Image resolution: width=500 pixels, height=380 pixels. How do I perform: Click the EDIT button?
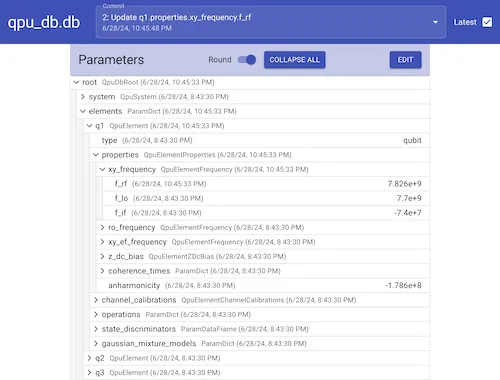pos(405,60)
